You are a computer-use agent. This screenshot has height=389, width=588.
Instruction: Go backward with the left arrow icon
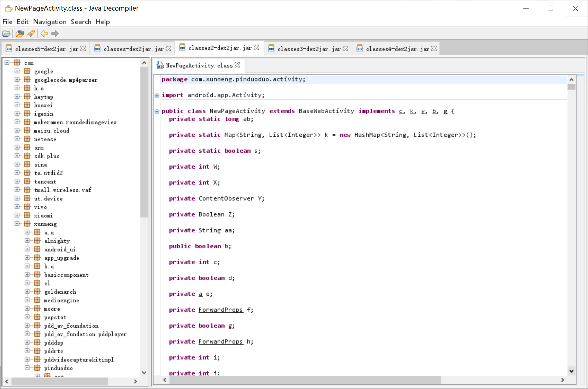pos(44,34)
